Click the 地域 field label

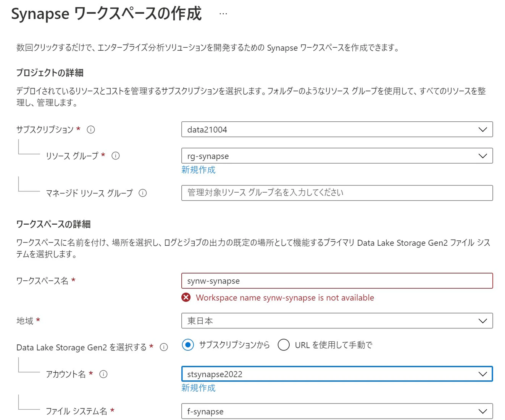coord(25,321)
